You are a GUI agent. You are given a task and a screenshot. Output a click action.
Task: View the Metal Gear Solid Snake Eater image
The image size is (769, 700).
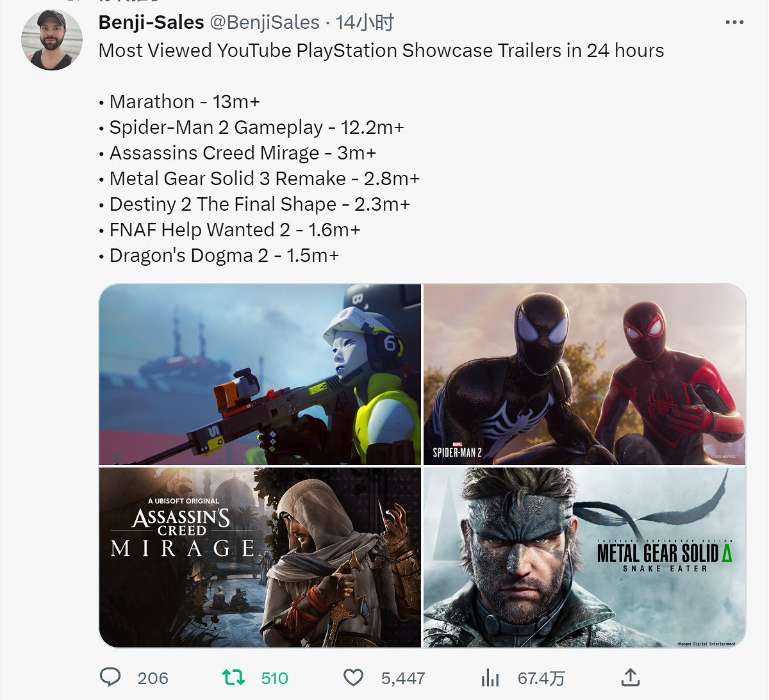[584, 557]
